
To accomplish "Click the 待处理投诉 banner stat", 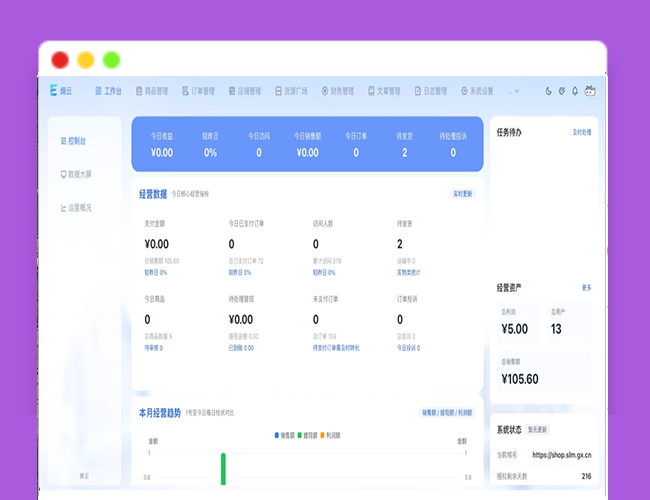I will pyautogui.click(x=453, y=145).
